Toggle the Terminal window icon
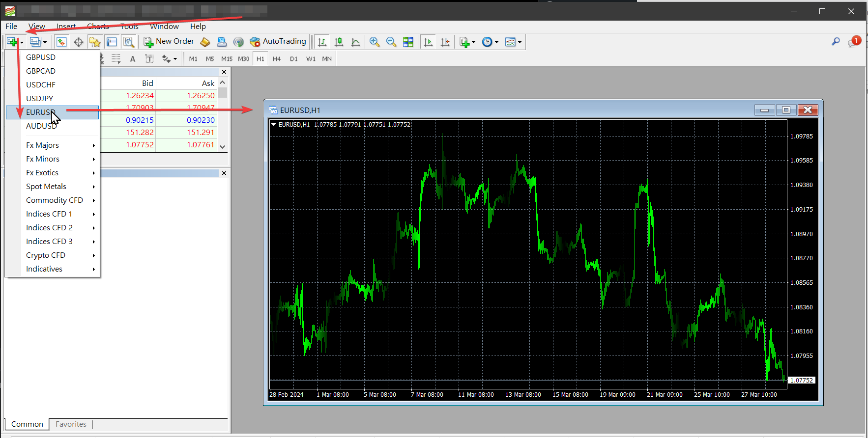Screen dimensions: 868x438 (x=112, y=42)
